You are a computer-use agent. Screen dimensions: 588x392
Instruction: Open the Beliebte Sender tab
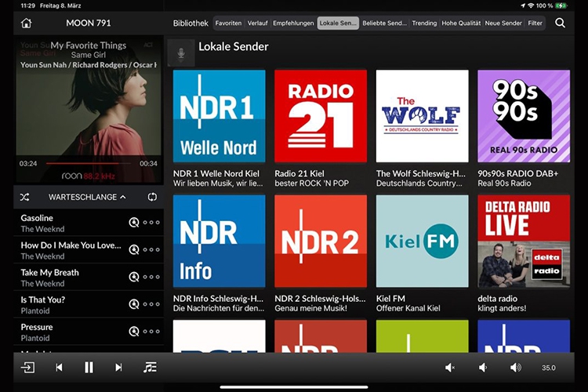[384, 23]
